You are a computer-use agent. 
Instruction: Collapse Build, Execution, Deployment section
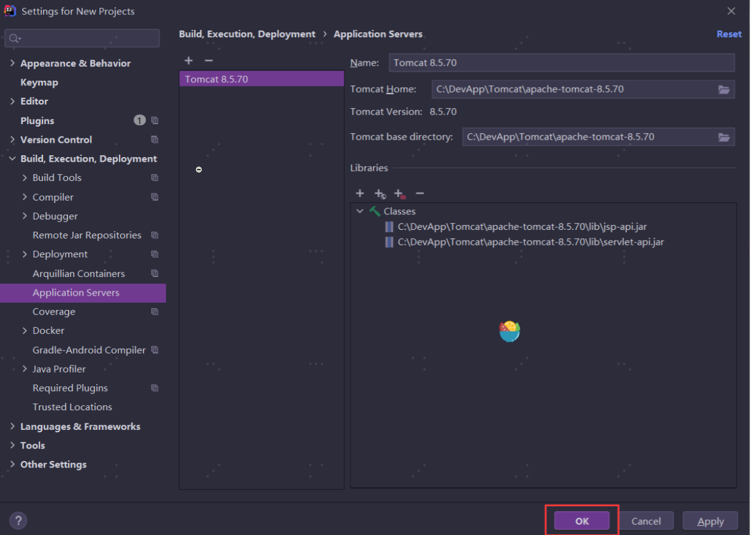(13, 159)
